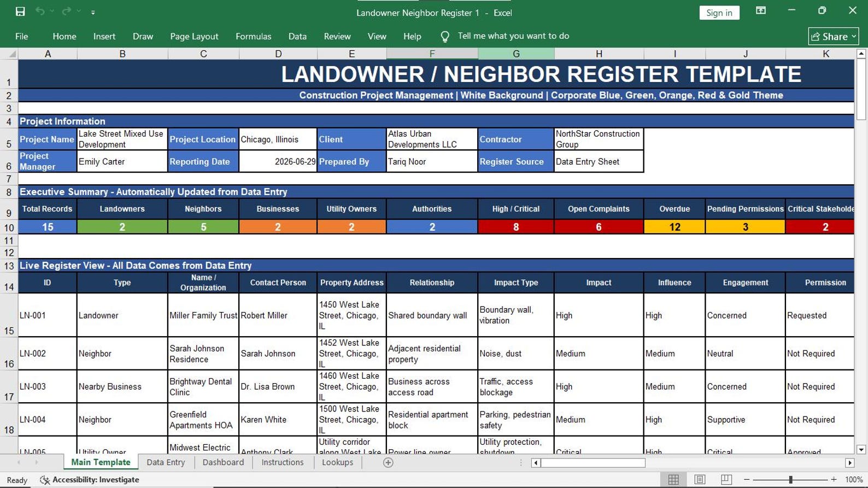Switch to the Dashboard sheet tab
This screenshot has height=488, width=868.
click(223, 462)
